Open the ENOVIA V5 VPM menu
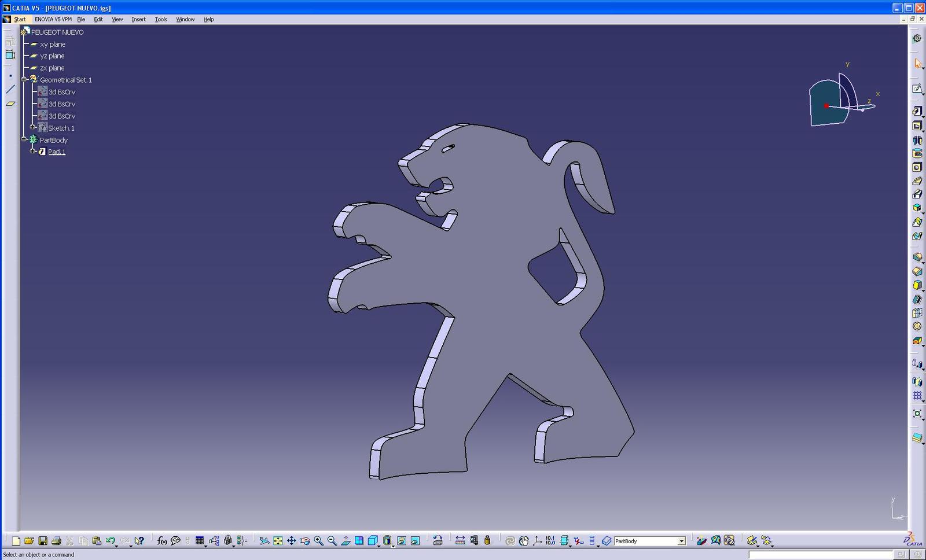This screenshot has width=926, height=560. point(53,19)
